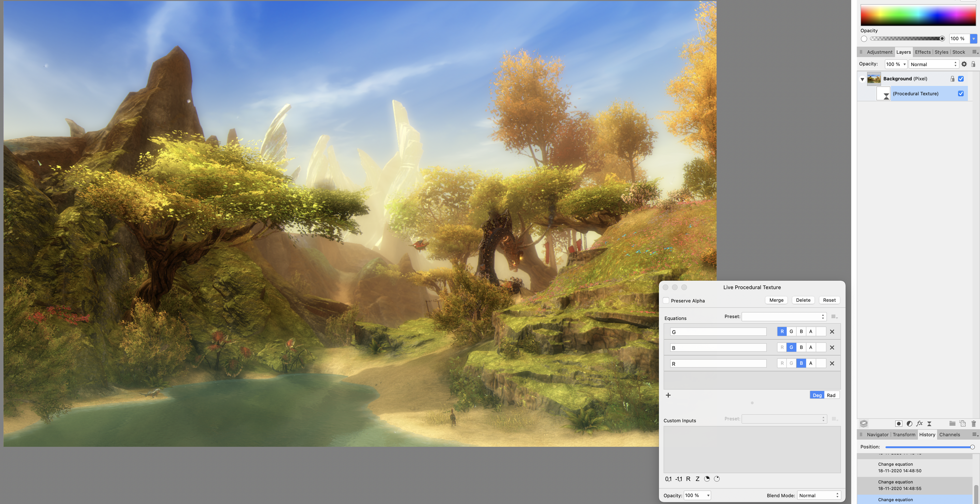Select history entry Change equation 14:48:50
980x504 pixels.
click(x=915, y=468)
